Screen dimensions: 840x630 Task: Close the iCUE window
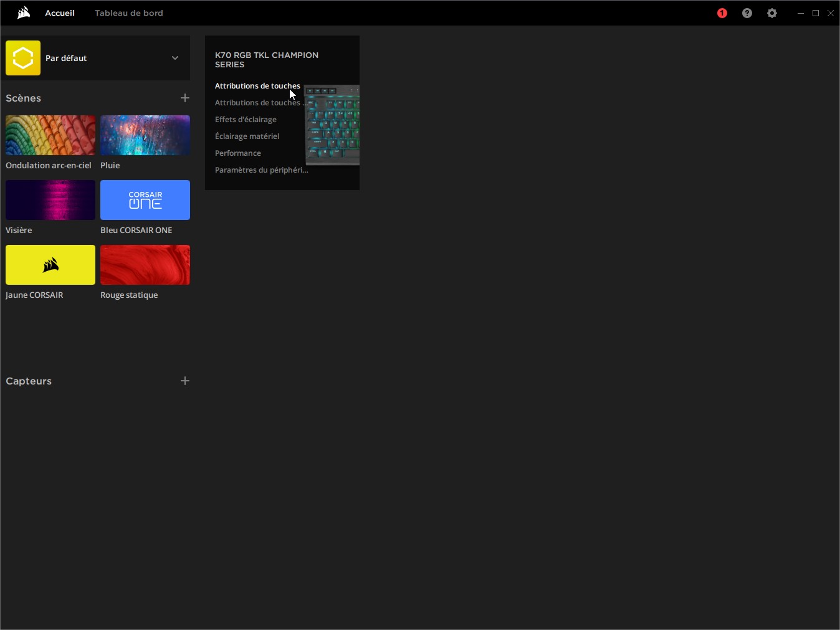click(831, 13)
